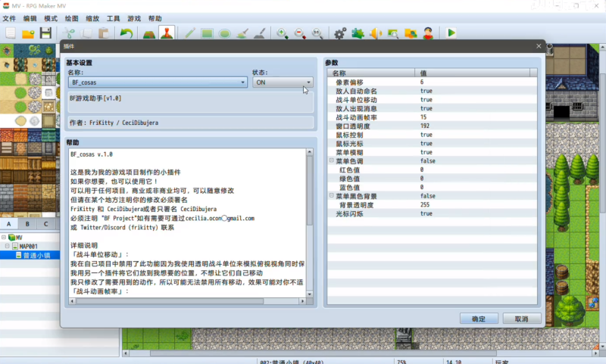Screen dimensions: 606x364
Task: Select the 背景透明度 parameter row
Action: [x=432, y=205]
